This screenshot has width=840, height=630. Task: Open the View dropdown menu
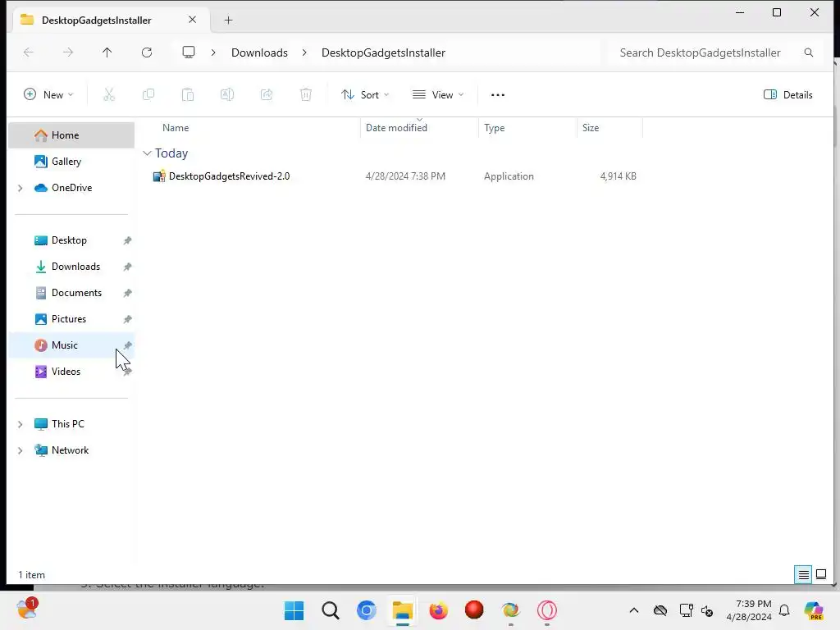438,95
